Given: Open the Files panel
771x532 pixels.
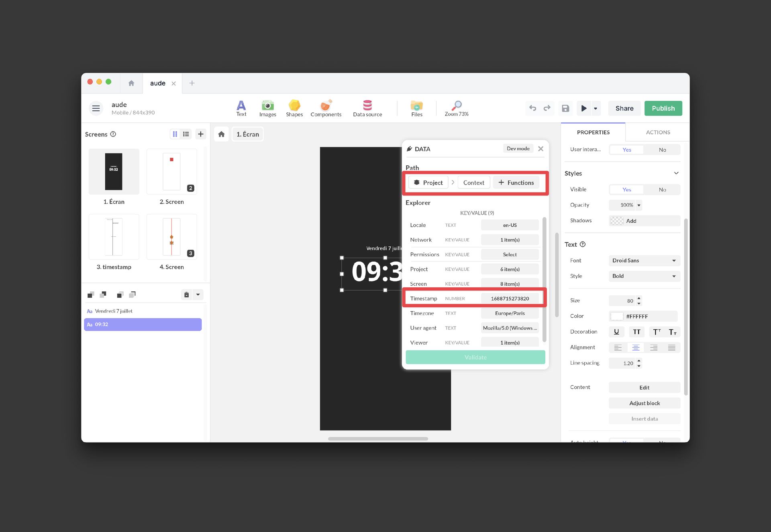Looking at the screenshot, I should [x=417, y=108].
